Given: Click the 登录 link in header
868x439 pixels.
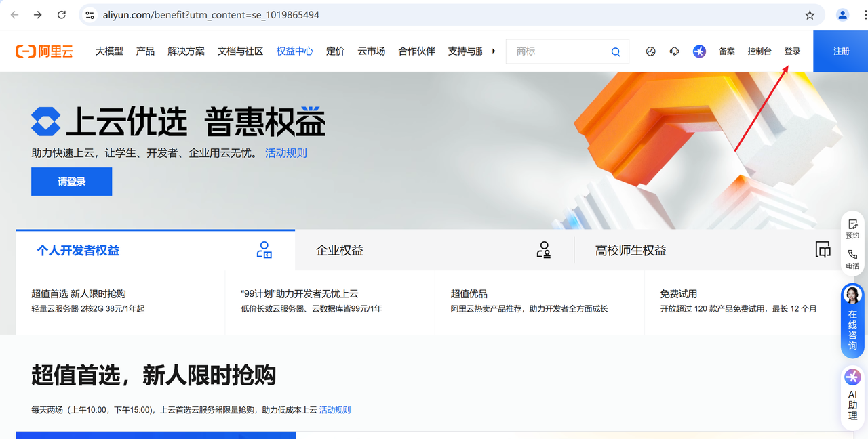Looking at the screenshot, I should coord(792,51).
